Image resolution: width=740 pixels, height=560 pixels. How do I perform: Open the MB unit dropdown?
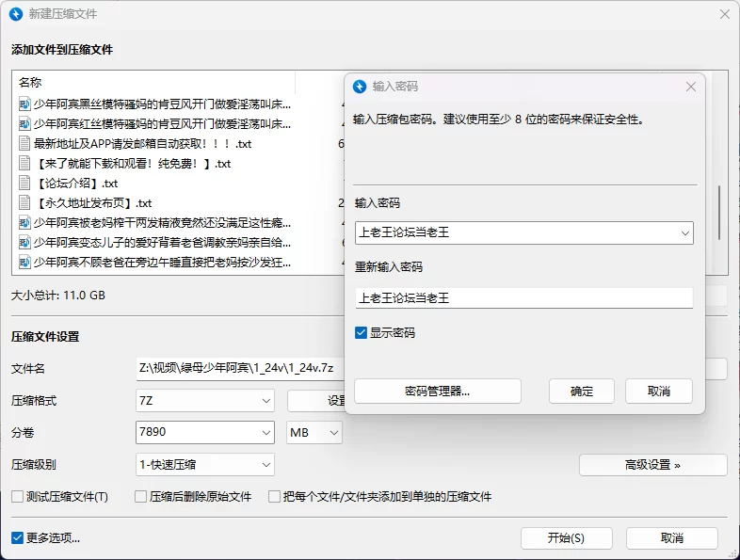point(314,433)
